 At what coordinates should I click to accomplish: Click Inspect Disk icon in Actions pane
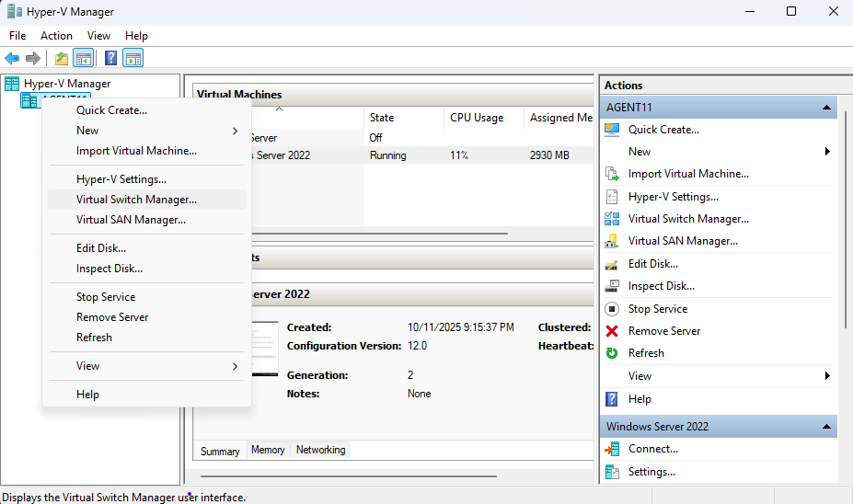tap(612, 286)
